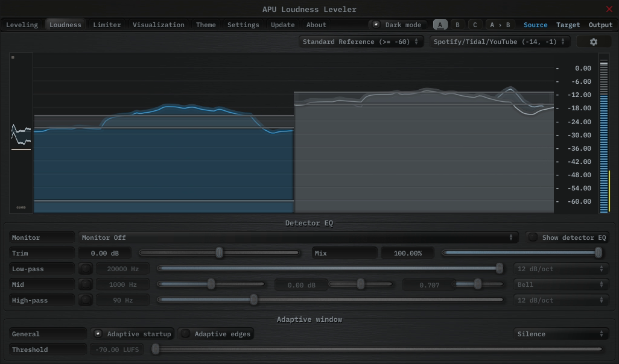Enable the Mid band toggle

[86, 284]
